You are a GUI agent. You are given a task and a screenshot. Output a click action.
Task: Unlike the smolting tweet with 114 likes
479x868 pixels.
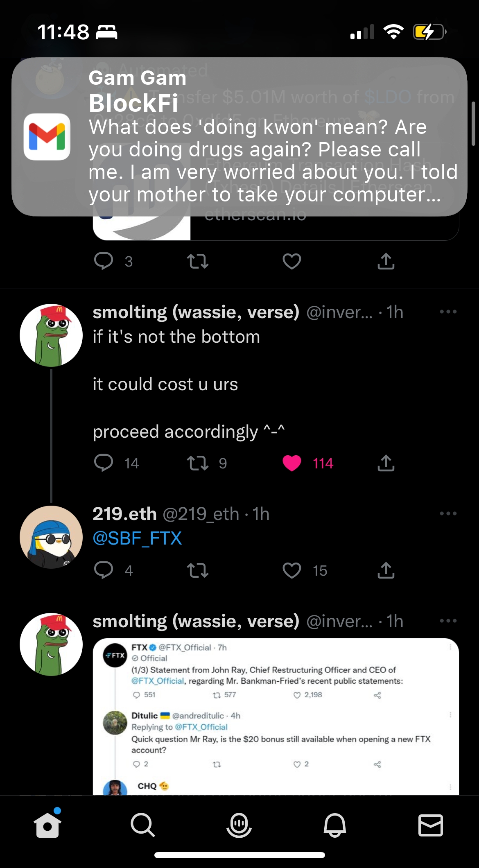point(292,463)
